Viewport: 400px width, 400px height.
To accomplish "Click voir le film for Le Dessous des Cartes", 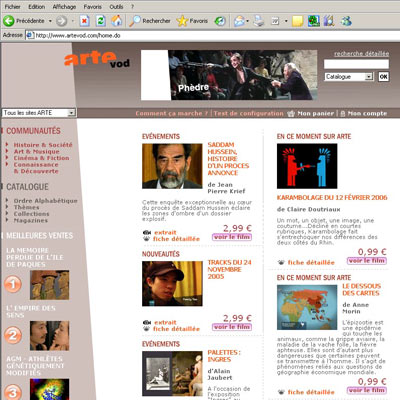I will pos(367,390).
